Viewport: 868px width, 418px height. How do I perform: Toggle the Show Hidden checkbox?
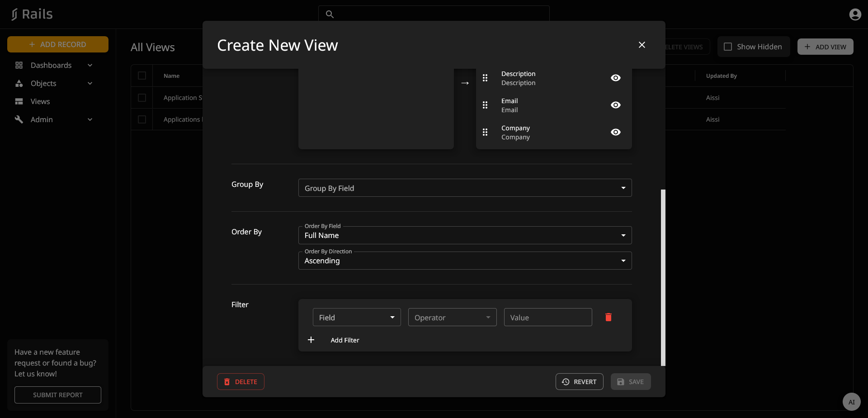tap(728, 47)
